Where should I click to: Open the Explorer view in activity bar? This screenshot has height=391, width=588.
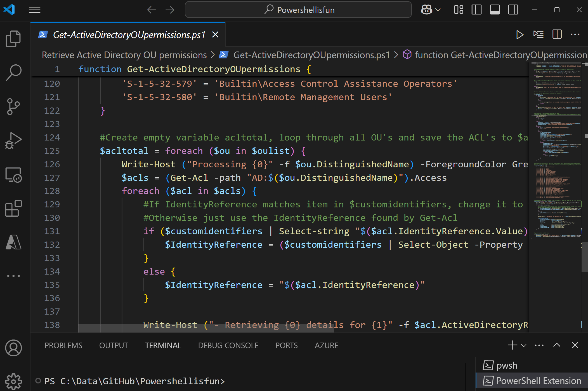pyautogui.click(x=13, y=39)
